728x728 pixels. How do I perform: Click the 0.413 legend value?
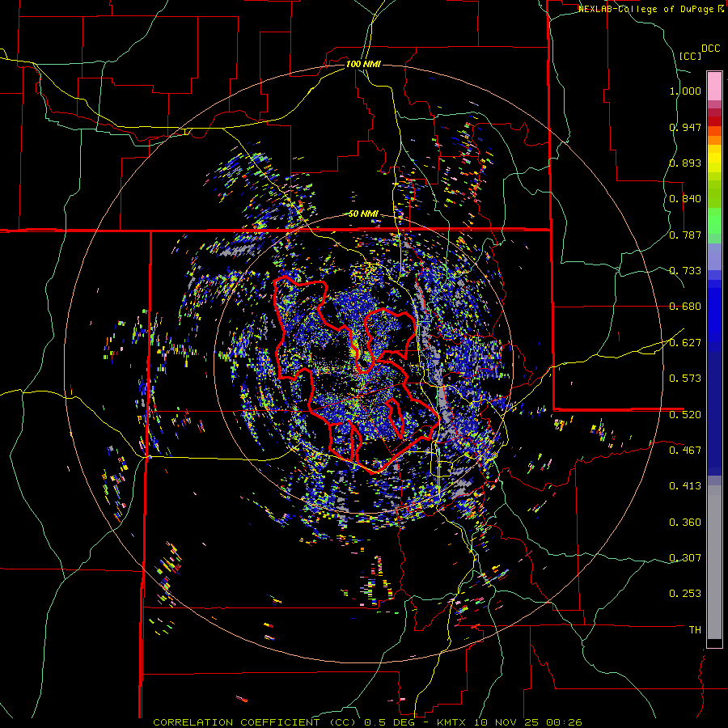coord(685,486)
